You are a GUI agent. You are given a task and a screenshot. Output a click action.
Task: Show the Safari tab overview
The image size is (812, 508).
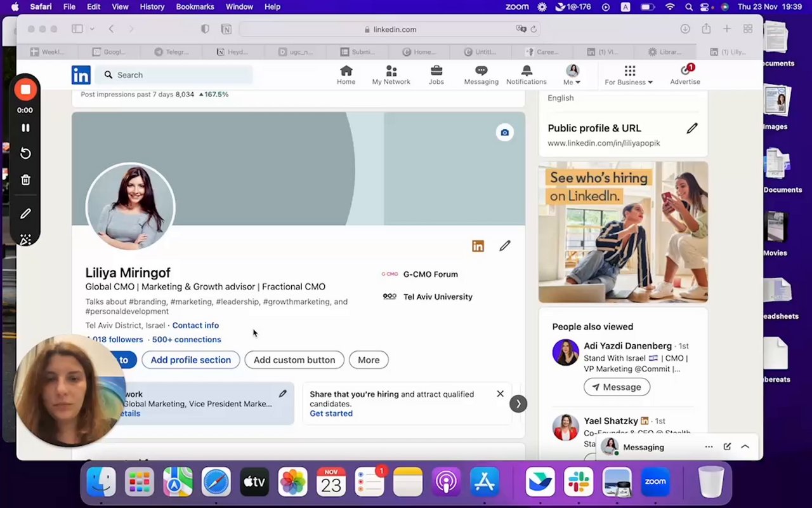pyautogui.click(x=748, y=29)
